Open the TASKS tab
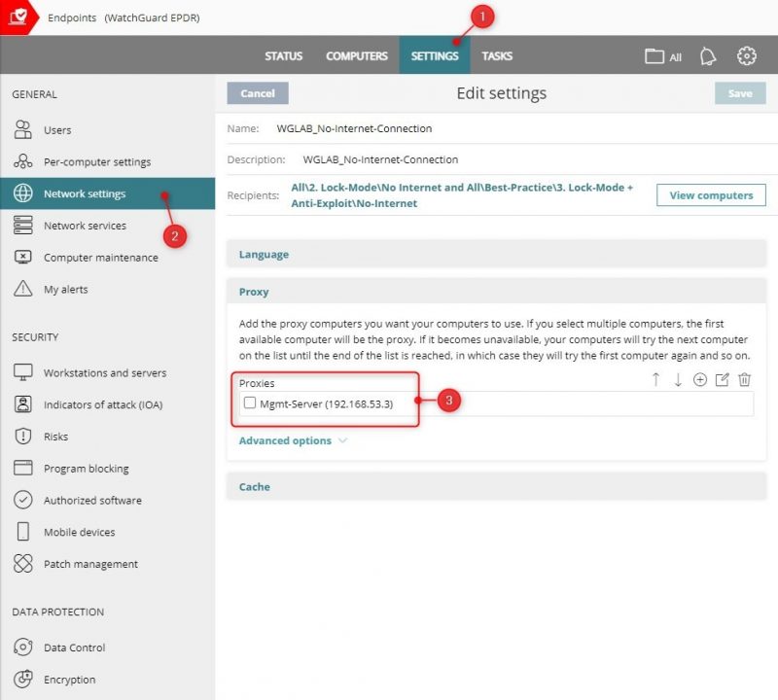 pos(497,55)
